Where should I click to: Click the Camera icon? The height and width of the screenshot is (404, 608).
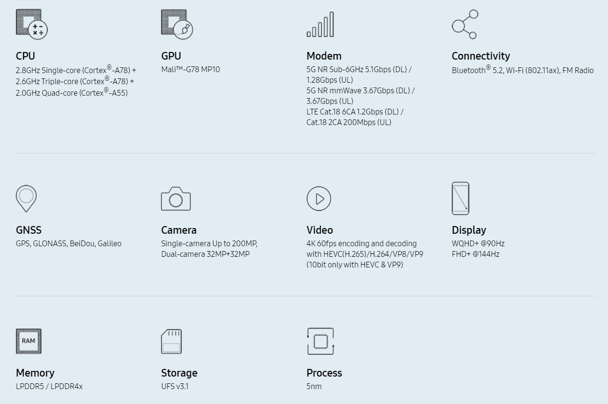pyautogui.click(x=175, y=199)
